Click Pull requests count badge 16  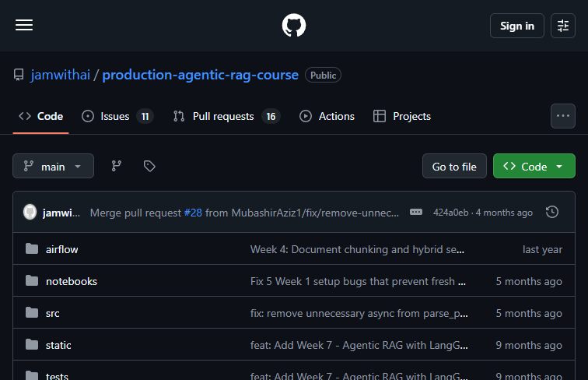point(271,116)
